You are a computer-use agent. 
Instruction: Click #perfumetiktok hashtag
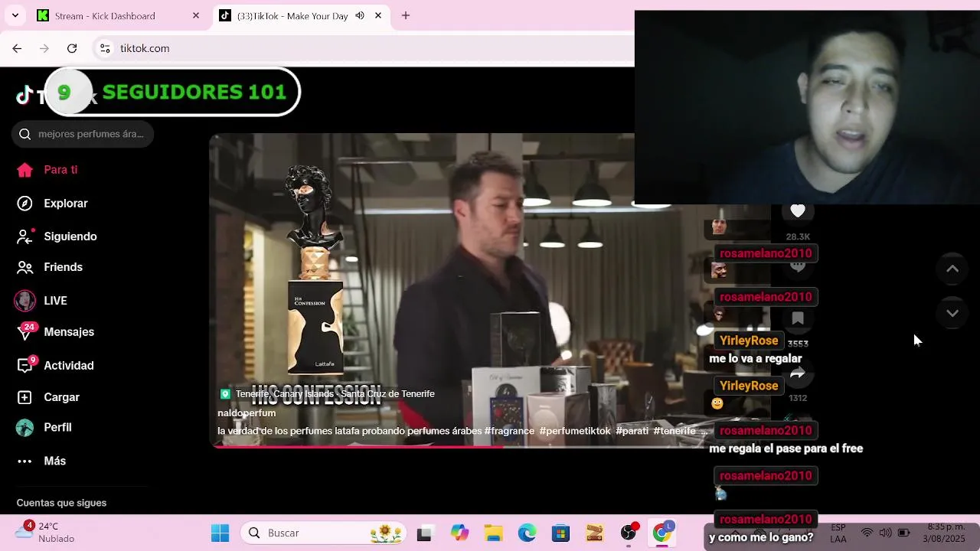(575, 431)
